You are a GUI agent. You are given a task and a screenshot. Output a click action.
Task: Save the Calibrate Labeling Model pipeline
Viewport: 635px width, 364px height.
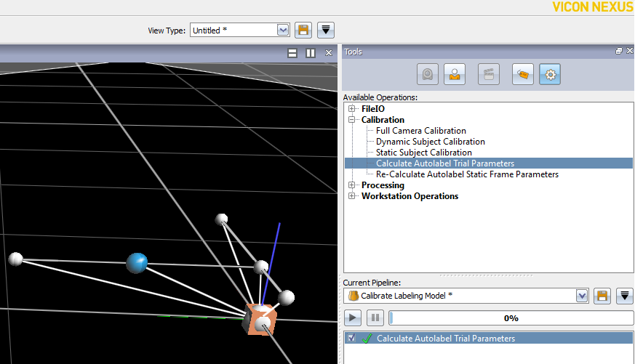[x=602, y=296]
